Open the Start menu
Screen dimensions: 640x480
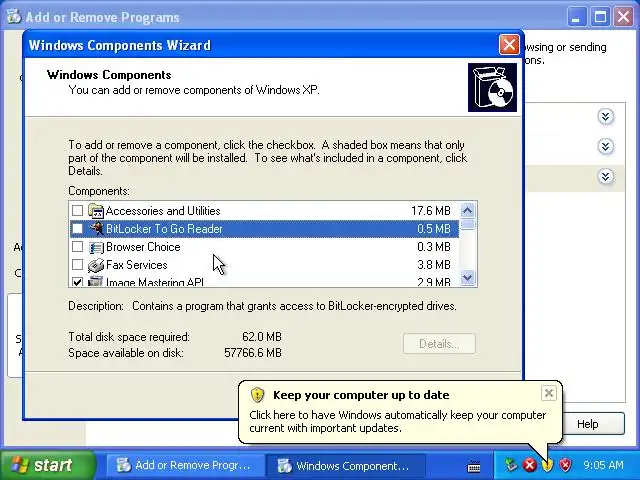[47, 465]
